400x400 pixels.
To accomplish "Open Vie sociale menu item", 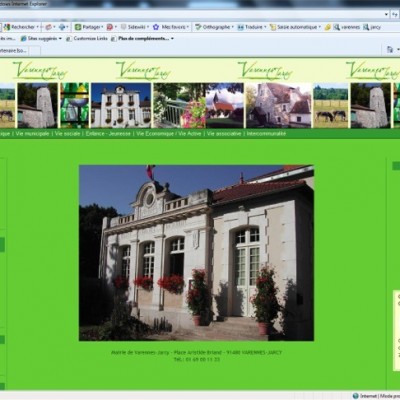I will pyautogui.click(x=68, y=134).
